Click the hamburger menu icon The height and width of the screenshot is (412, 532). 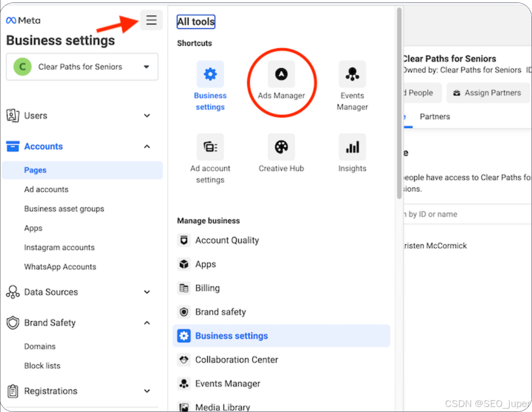coord(151,20)
